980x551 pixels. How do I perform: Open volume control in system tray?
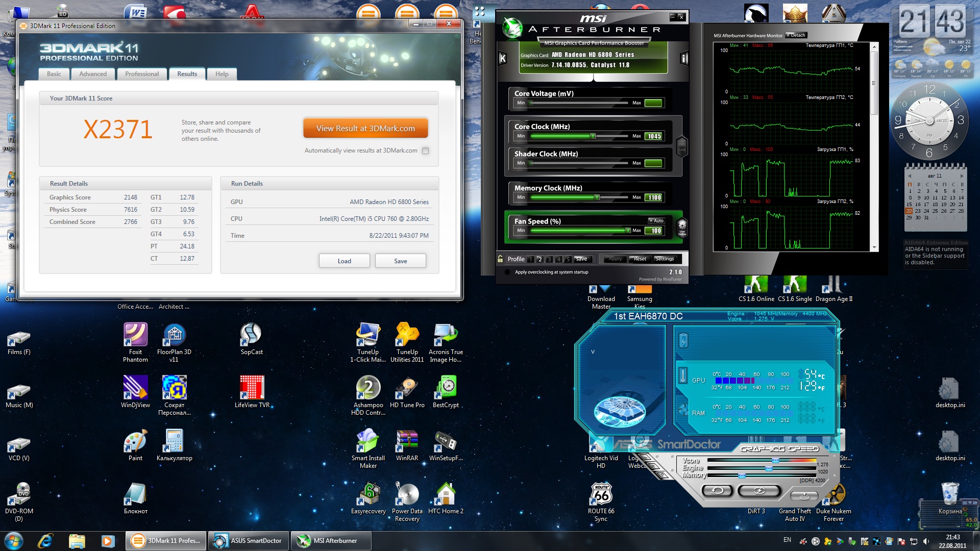pos(926,541)
